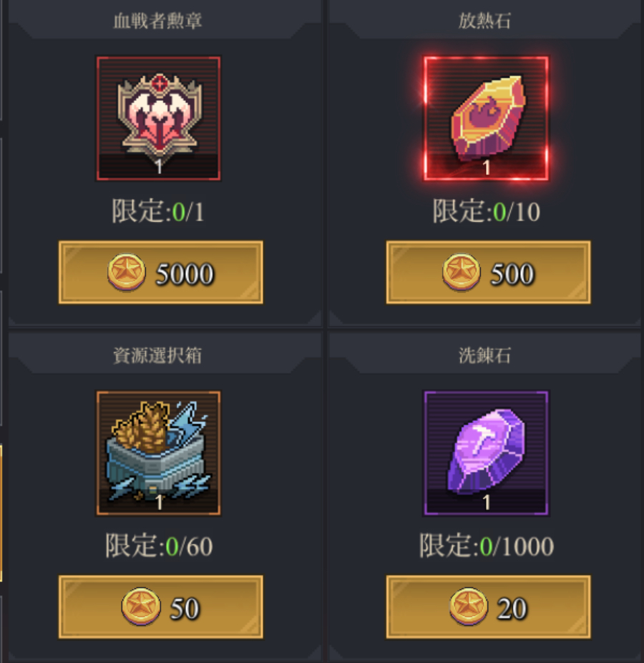Select the 資源選択箱 resource crate icon
Viewport: 644px width, 663px height.
point(158,453)
